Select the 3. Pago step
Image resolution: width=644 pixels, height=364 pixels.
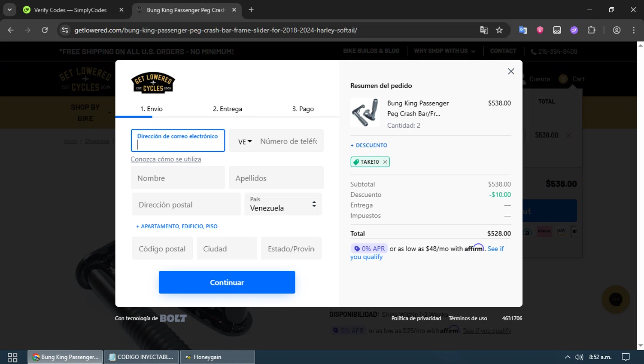(303, 109)
